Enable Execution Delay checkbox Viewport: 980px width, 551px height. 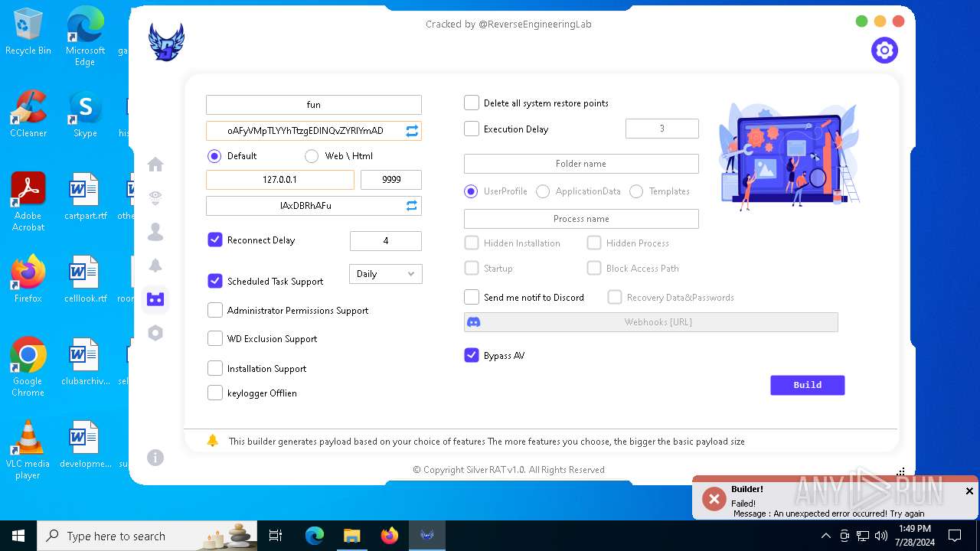click(472, 129)
